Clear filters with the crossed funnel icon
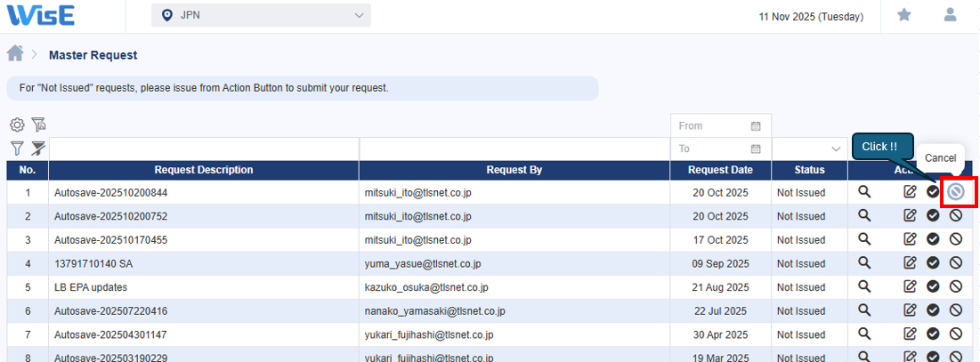 point(38,149)
